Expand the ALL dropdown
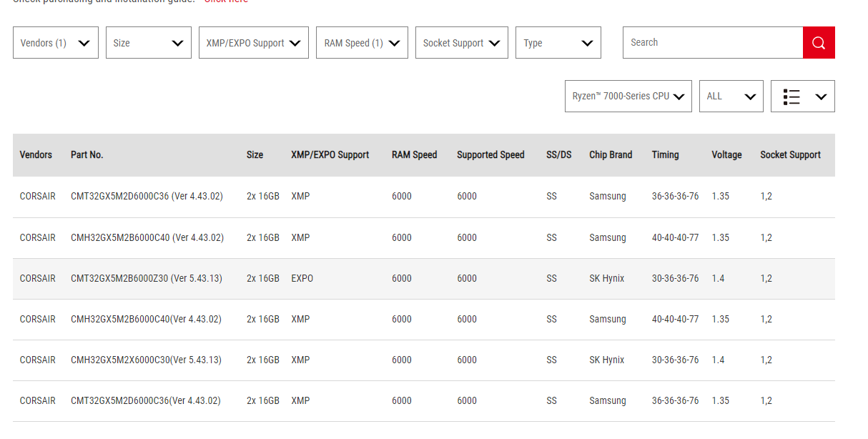Screen dimensions: 868x439 click(731, 97)
